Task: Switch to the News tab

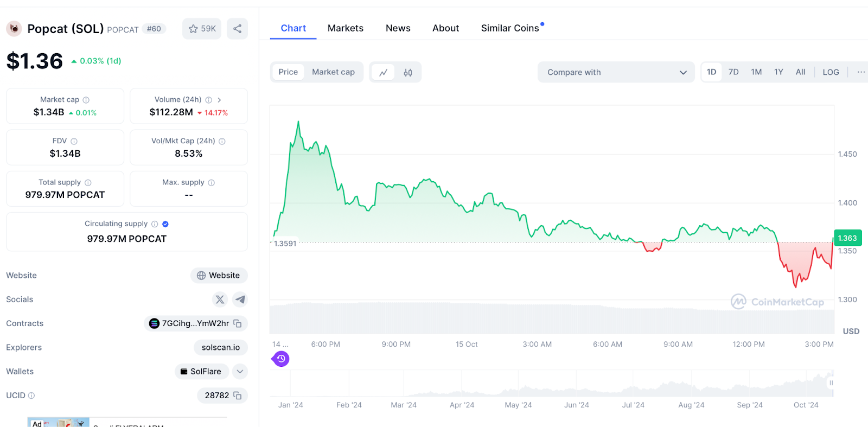Action: click(x=398, y=28)
